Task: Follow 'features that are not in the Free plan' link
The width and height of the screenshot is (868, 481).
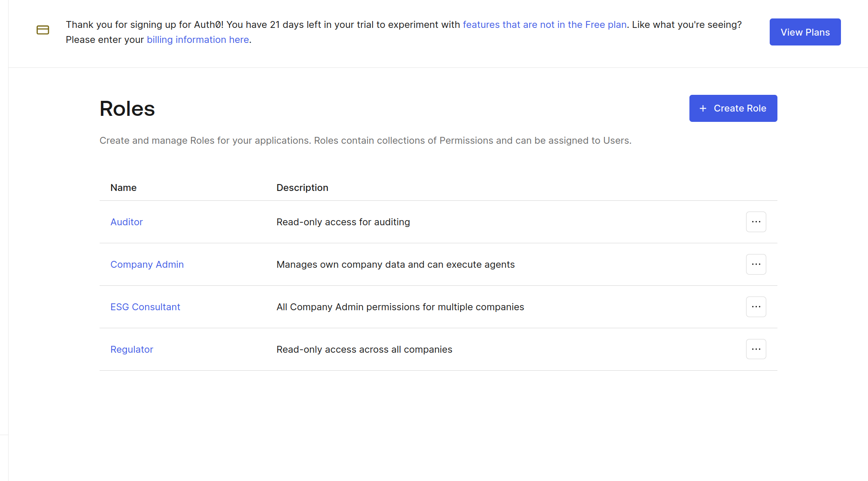Action: pos(544,25)
